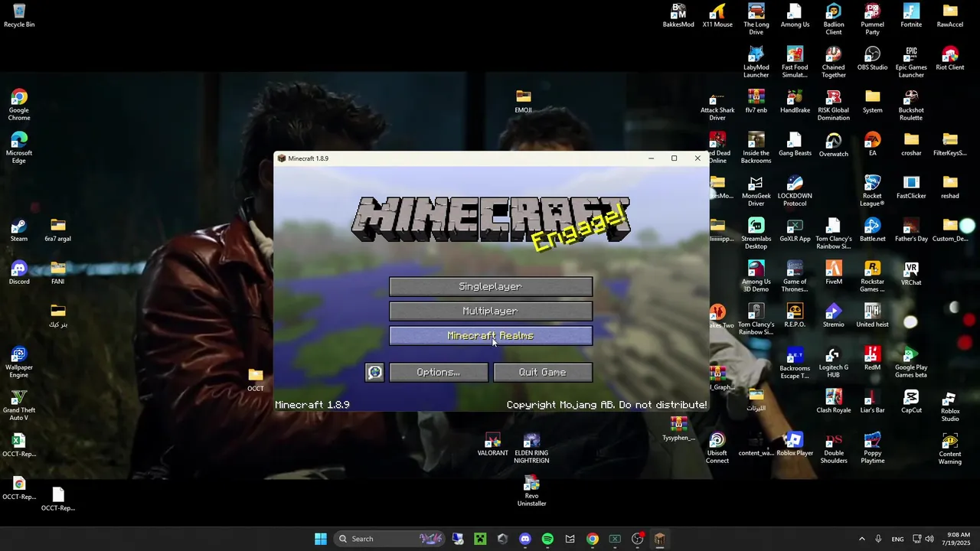The height and width of the screenshot is (551, 980).
Task: Select the Logitech G HUB icon
Action: coord(834,363)
